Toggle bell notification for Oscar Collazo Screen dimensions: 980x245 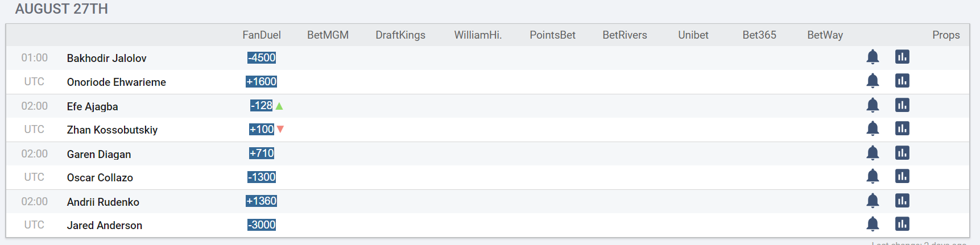coord(873,176)
